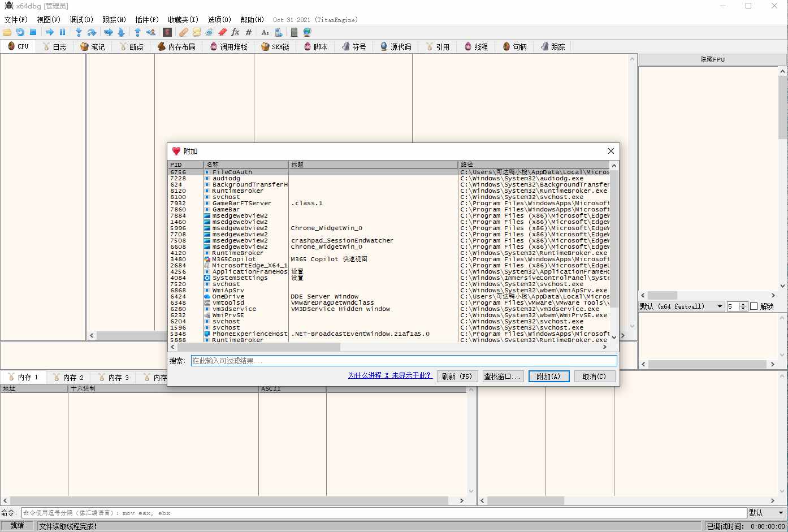
Task: Select the OneDrive process row
Action: pos(228,296)
